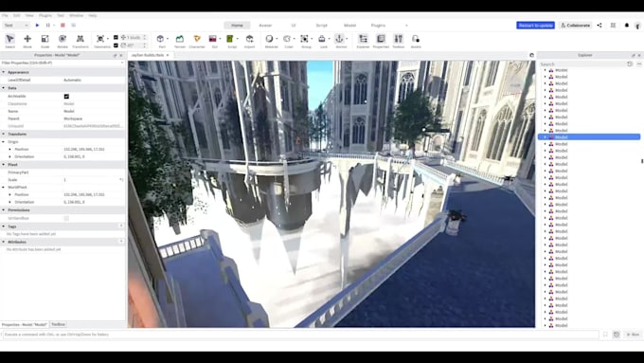This screenshot has height=363, width=644.
Task: Insert a new Part
Action: (161, 39)
